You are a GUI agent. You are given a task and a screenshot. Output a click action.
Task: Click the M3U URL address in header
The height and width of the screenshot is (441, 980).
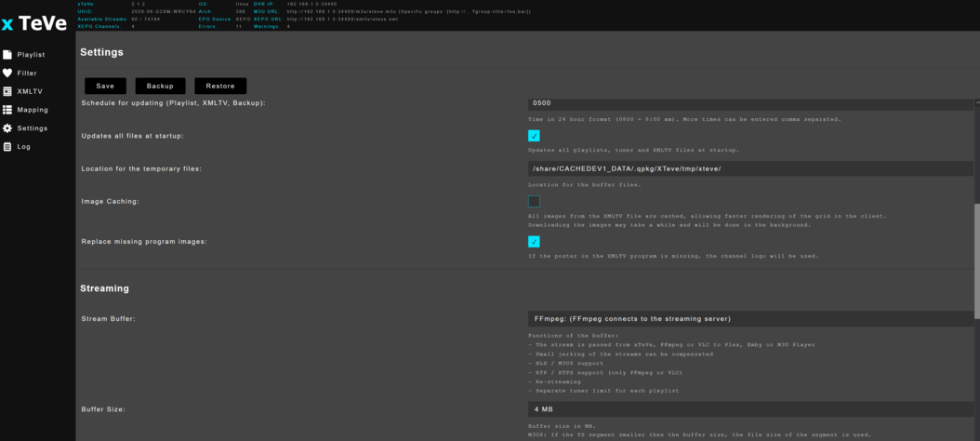(409, 12)
